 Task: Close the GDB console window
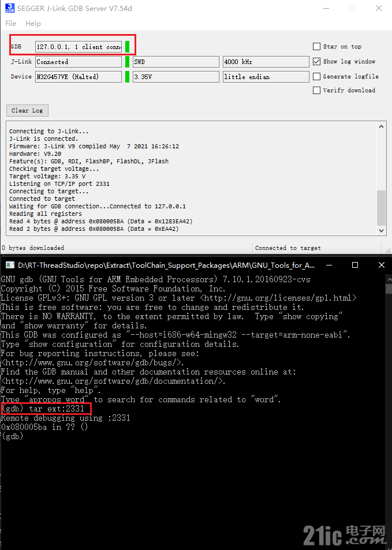pyautogui.click(x=382, y=265)
